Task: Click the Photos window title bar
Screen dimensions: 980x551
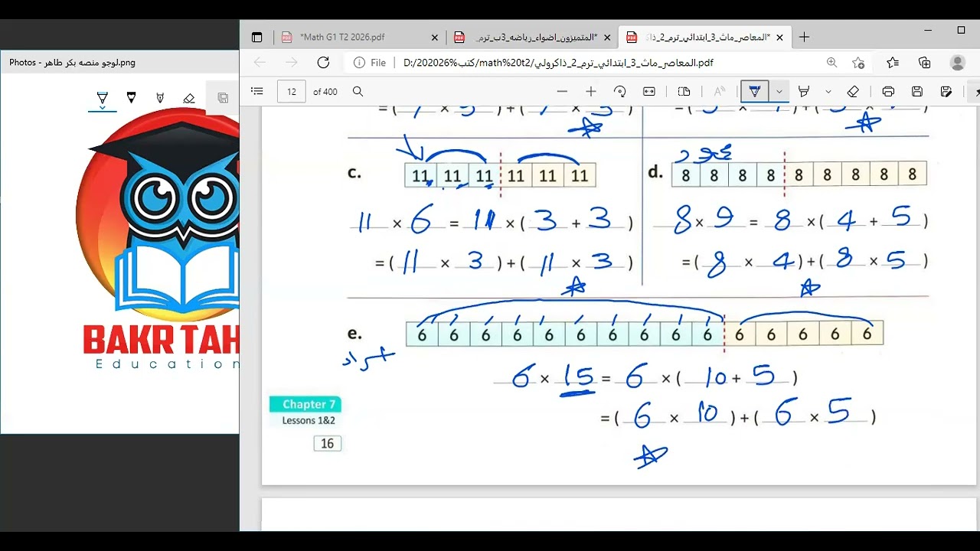Action: (x=120, y=63)
